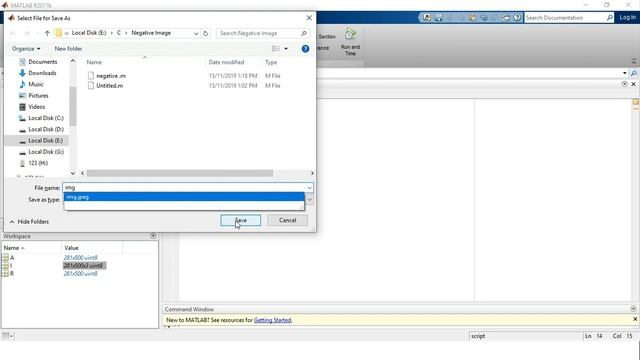Click the Search Negative Image box

(x=262, y=33)
